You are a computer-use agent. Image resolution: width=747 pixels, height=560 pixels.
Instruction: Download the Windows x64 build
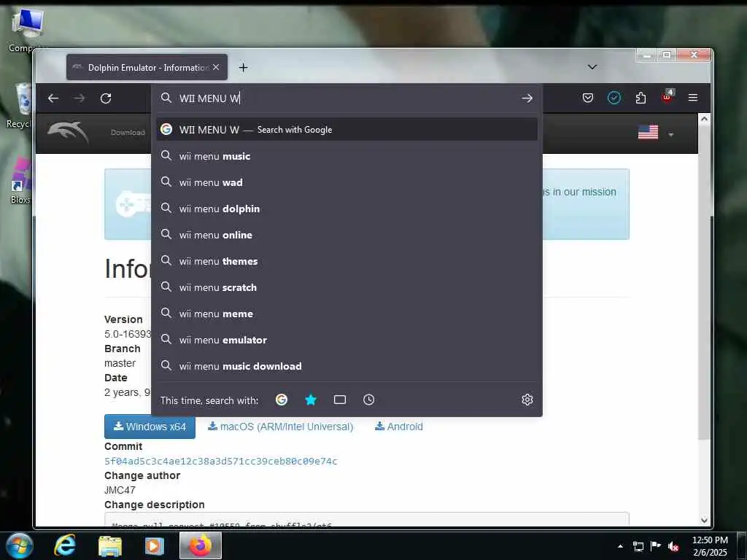pyautogui.click(x=150, y=427)
